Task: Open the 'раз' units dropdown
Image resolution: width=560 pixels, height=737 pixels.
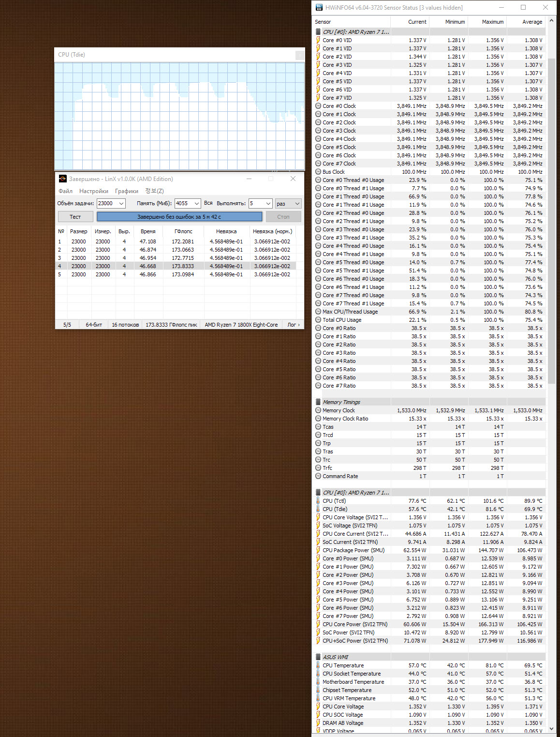Action: pos(288,203)
